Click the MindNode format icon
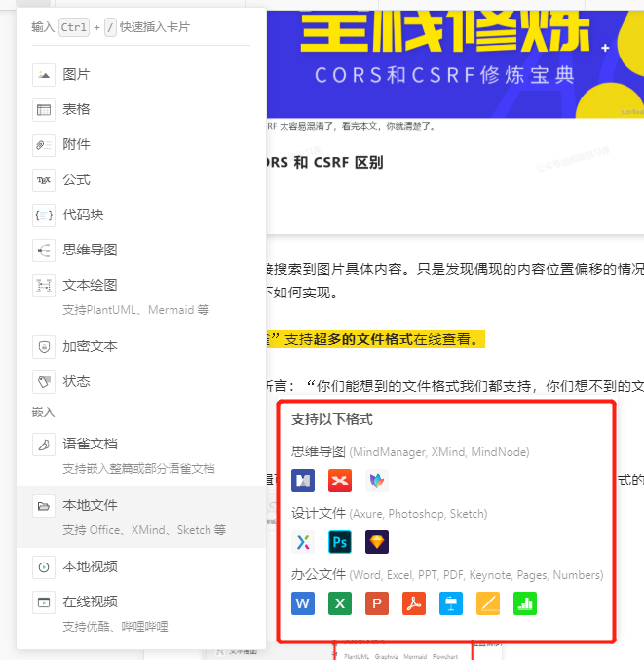 pos(377,481)
